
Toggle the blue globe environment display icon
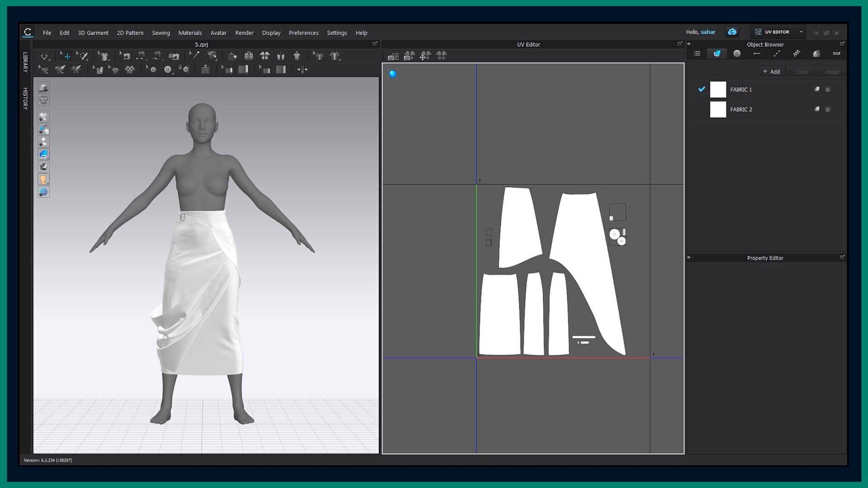pyautogui.click(x=43, y=192)
